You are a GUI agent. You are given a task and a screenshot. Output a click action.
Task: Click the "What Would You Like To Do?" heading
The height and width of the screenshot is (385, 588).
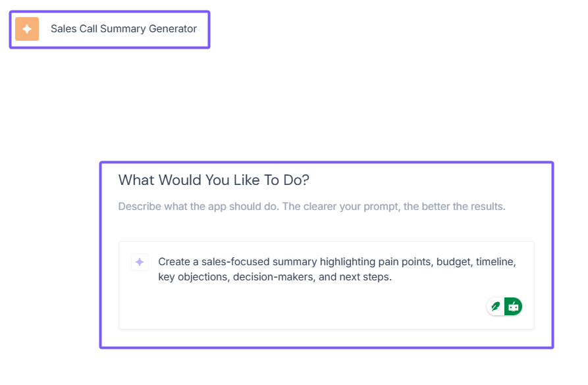[x=214, y=180]
